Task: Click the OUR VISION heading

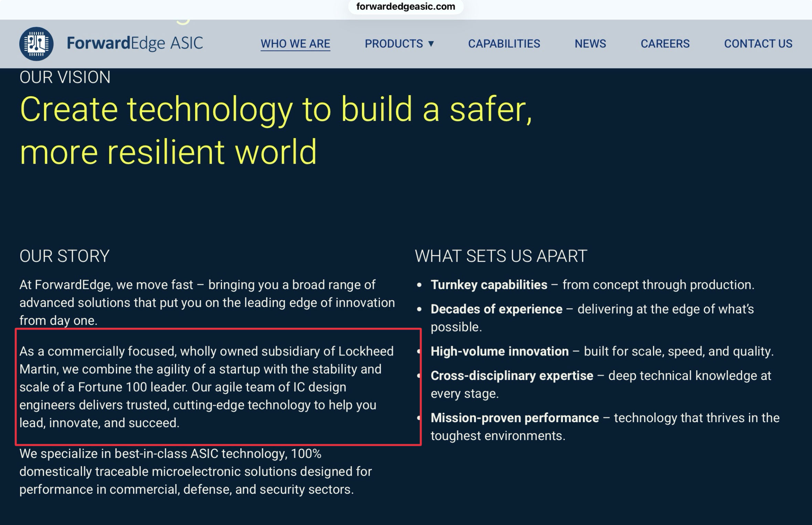Action: pos(65,77)
